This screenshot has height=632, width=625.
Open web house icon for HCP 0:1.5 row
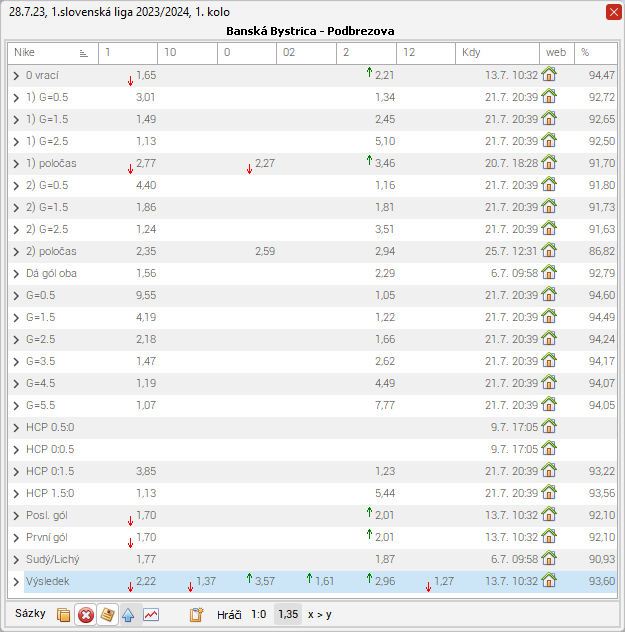coord(549,471)
